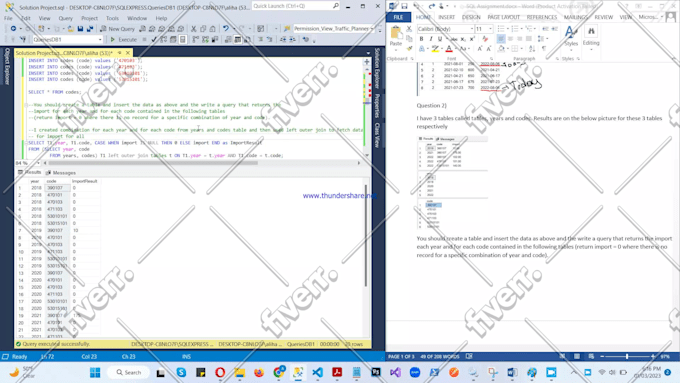
Task: Open the Help menu in SSMS
Action: (x=161, y=18)
